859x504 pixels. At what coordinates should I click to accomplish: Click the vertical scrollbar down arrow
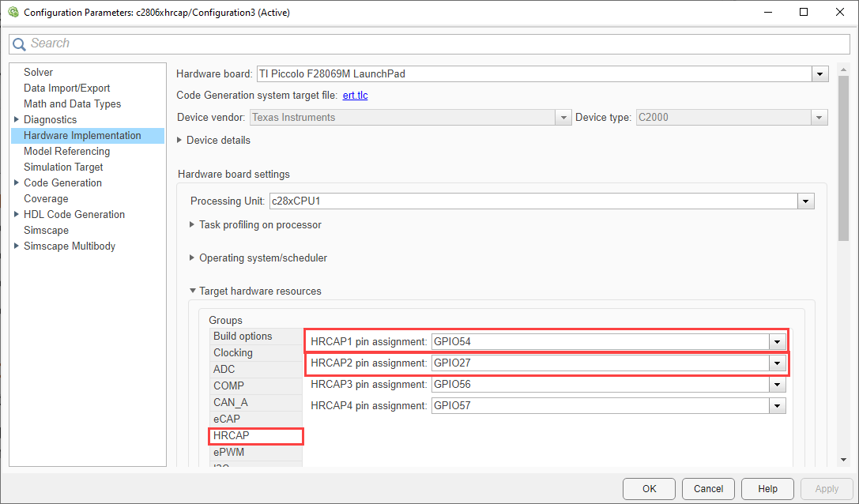(844, 459)
